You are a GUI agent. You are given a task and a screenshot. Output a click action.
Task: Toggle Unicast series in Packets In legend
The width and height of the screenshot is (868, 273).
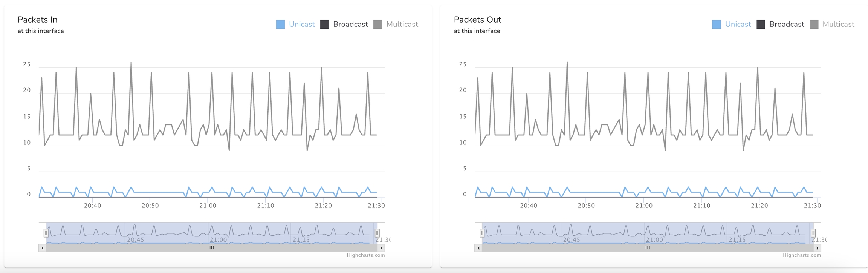click(301, 25)
